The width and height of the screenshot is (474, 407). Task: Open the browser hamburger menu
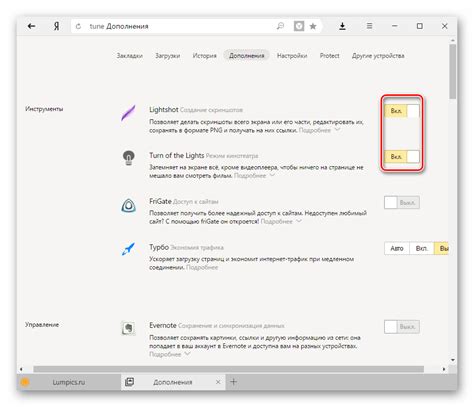point(369,26)
